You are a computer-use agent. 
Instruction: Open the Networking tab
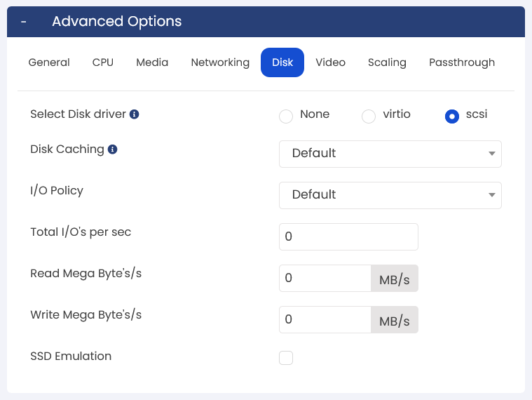[220, 62]
